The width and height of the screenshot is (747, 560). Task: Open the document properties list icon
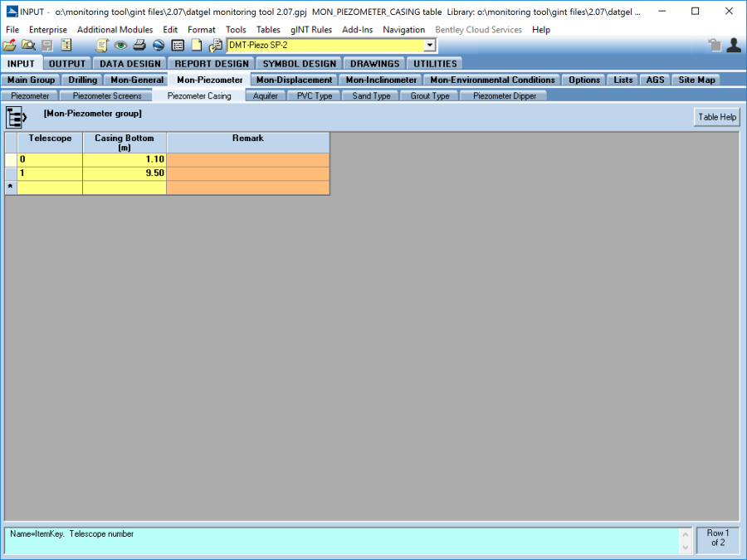point(66,46)
